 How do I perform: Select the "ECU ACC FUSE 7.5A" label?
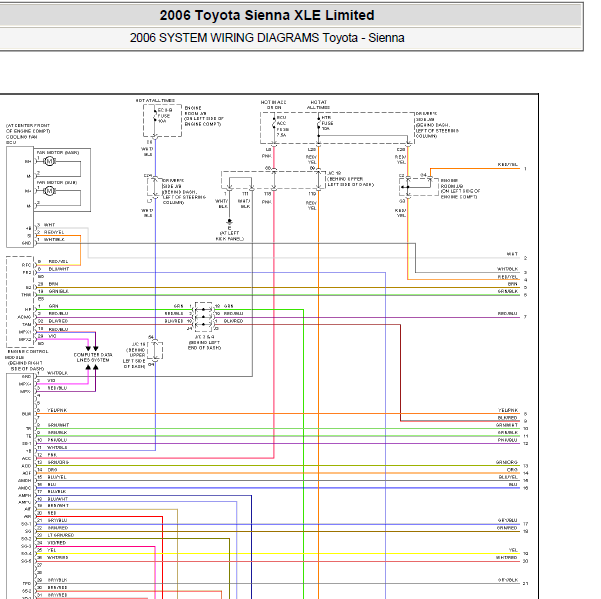click(283, 126)
